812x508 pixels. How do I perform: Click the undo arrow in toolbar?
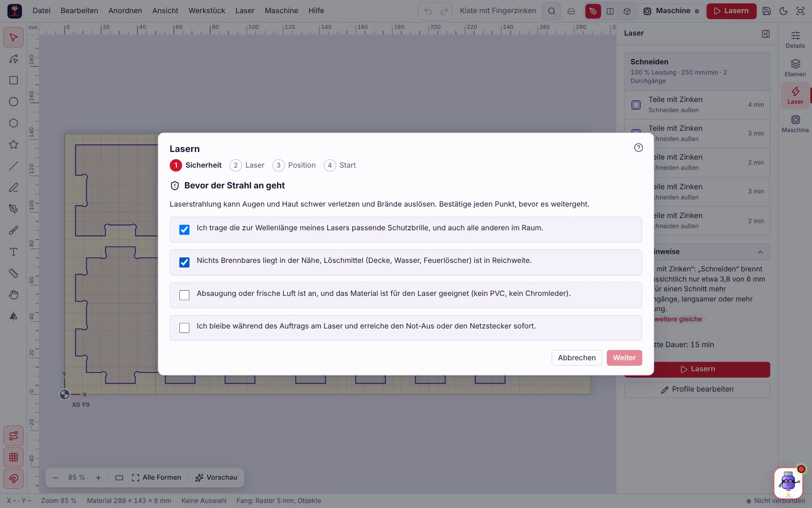click(x=428, y=11)
